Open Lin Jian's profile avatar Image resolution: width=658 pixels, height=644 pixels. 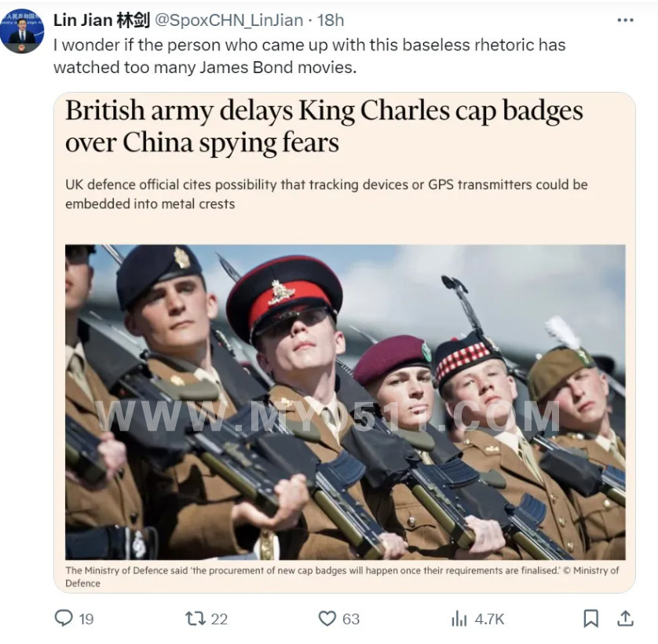point(22,31)
